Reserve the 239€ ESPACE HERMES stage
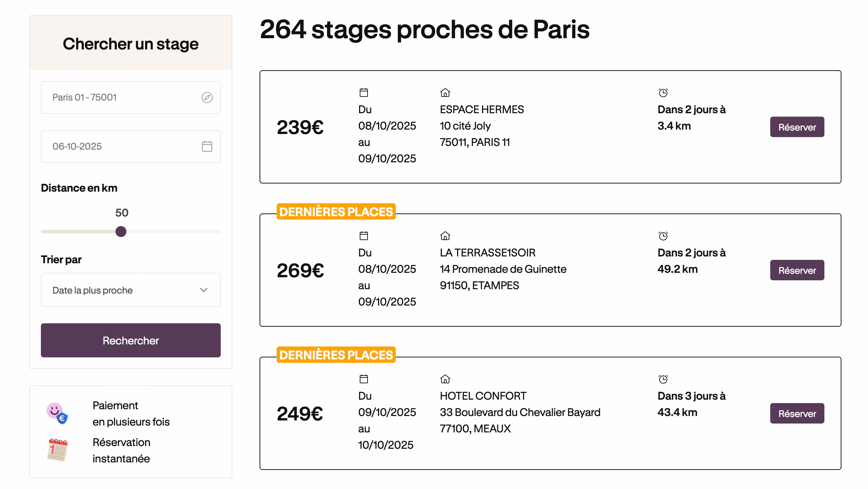 797,127
